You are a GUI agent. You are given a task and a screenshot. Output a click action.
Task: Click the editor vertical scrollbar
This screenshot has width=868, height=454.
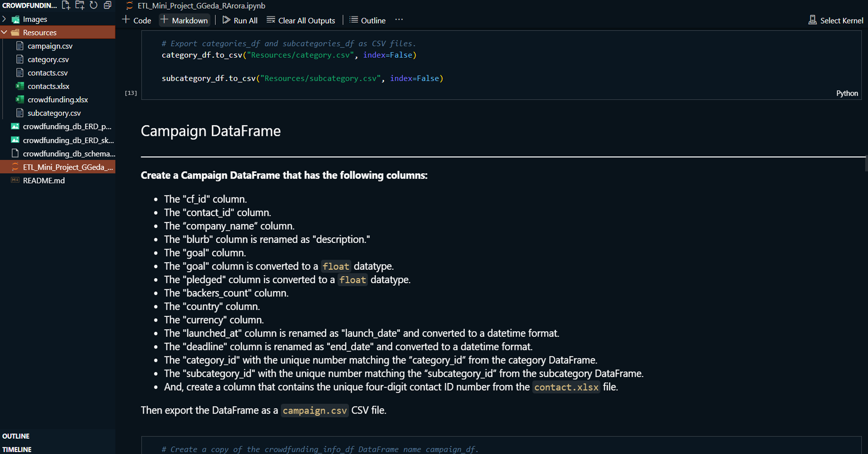point(865,164)
